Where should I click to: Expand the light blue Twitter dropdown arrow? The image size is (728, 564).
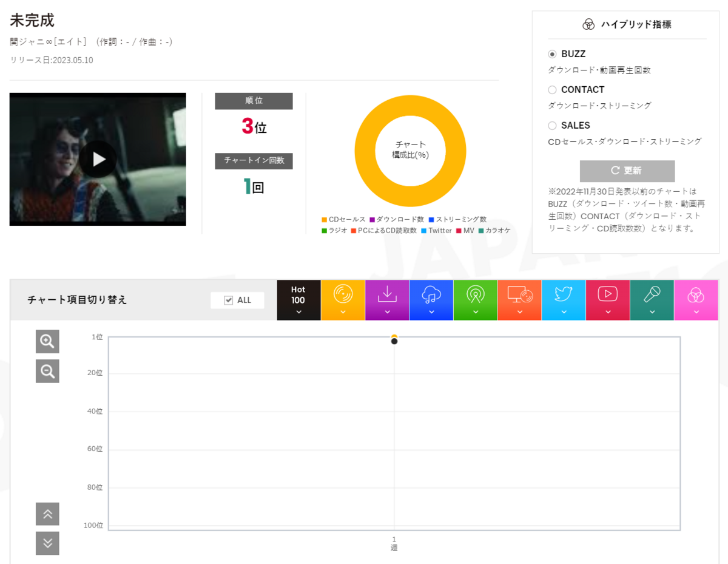point(564,312)
